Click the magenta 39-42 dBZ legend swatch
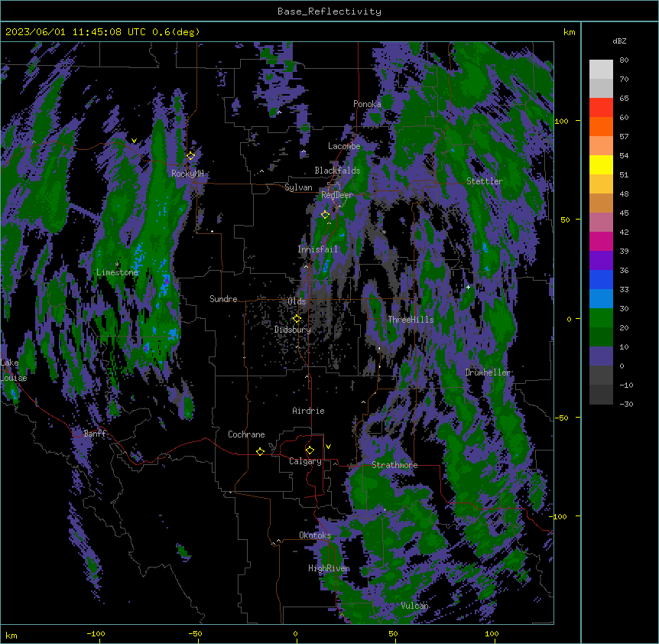The image size is (659, 644). pos(601,241)
